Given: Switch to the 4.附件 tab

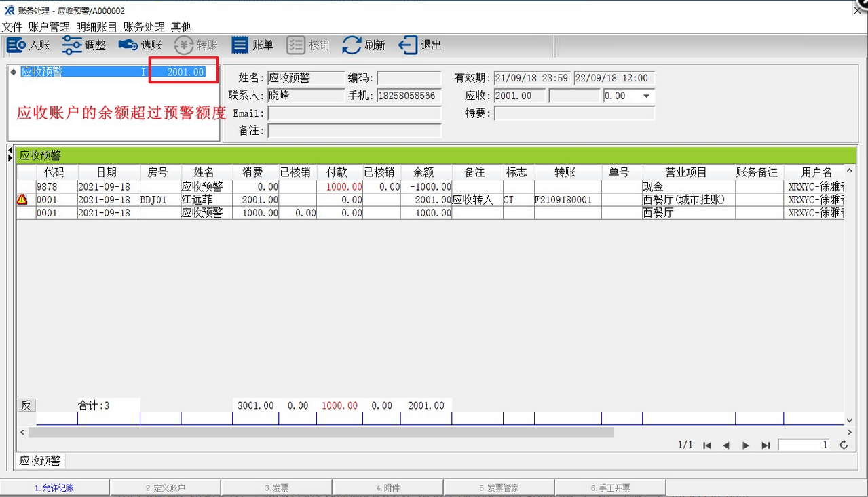Looking at the screenshot, I should click(388, 488).
